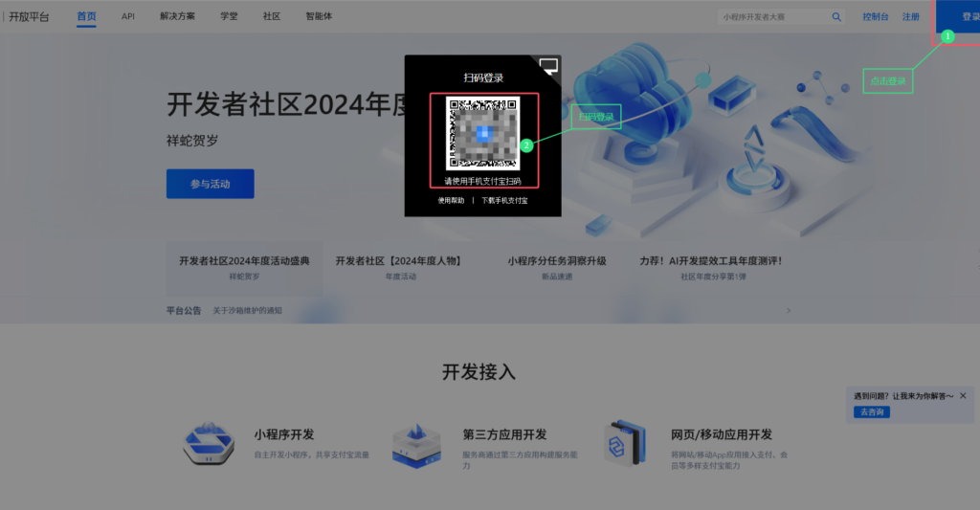Viewport: 980px width, 510px height.
Task: Open the 学堂 navigation item
Action: click(229, 17)
